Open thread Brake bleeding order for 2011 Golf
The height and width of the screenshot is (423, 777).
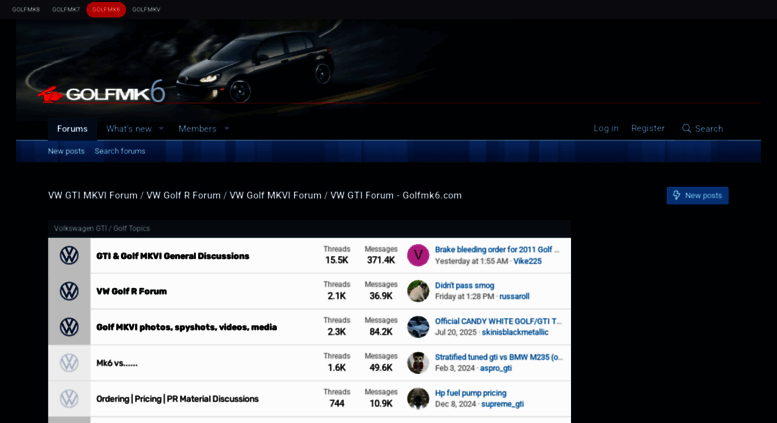[x=497, y=250]
